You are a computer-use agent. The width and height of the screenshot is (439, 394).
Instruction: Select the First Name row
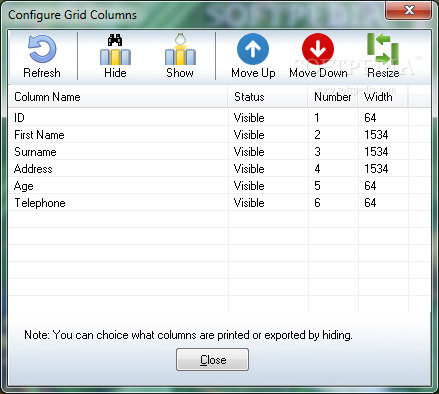pyautogui.click(x=219, y=135)
